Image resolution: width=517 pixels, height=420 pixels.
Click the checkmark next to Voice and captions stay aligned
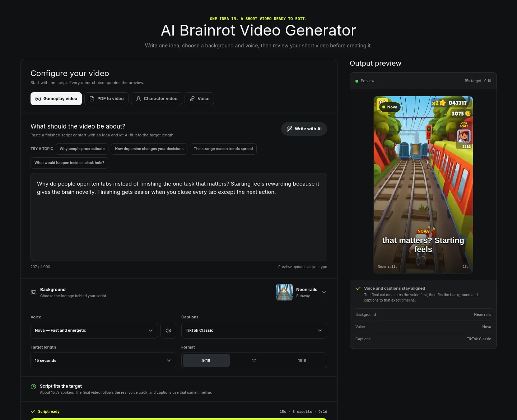click(x=358, y=288)
